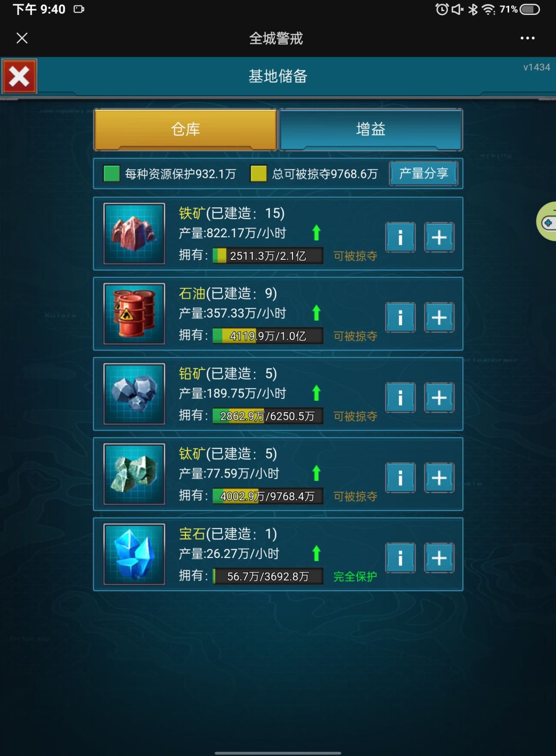Open info for iron ore (铁矿)
This screenshot has width=556, height=756.
[x=400, y=237]
